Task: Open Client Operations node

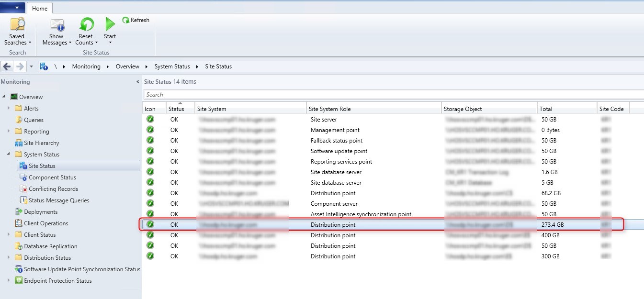Action: [46, 223]
